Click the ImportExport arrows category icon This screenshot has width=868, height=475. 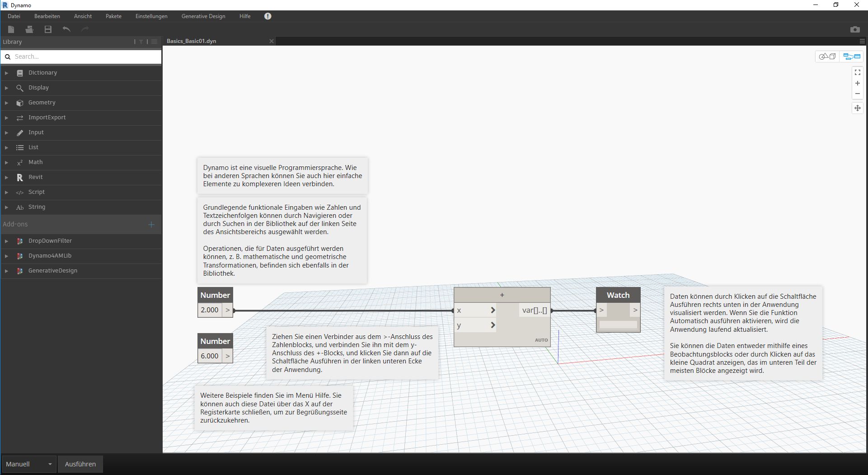[x=20, y=118]
